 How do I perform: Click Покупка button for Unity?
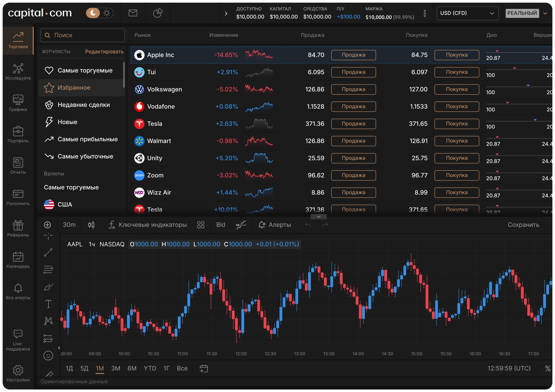coord(457,158)
